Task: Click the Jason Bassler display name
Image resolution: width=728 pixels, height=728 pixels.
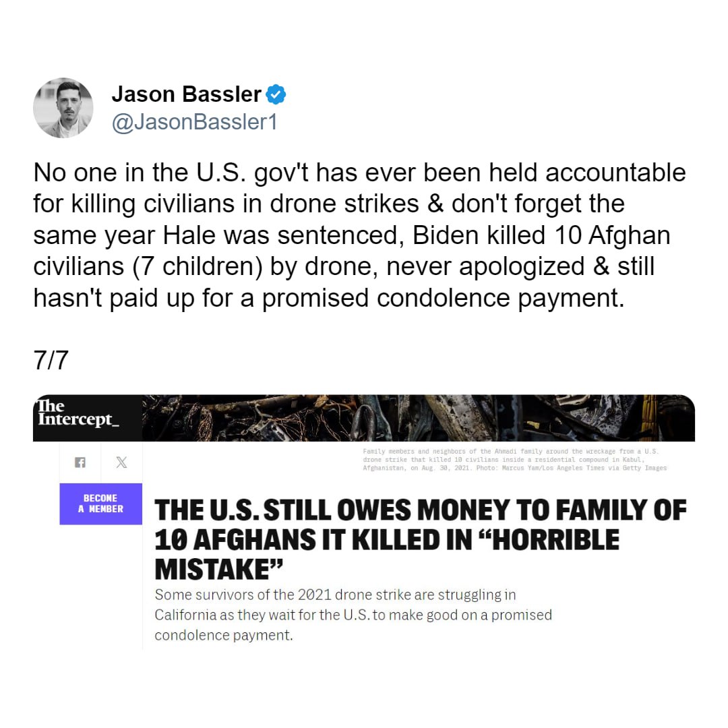Action: click(x=186, y=94)
